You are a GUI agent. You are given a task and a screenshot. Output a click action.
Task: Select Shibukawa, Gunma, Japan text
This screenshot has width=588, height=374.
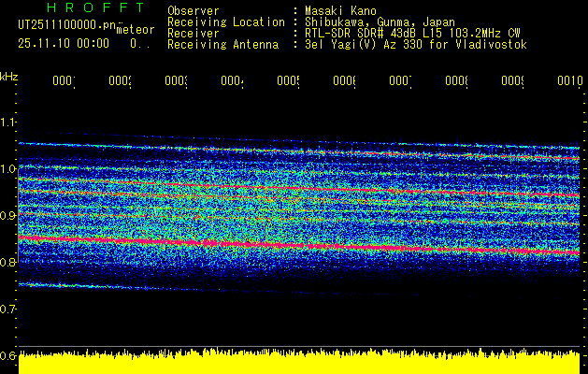point(380,22)
